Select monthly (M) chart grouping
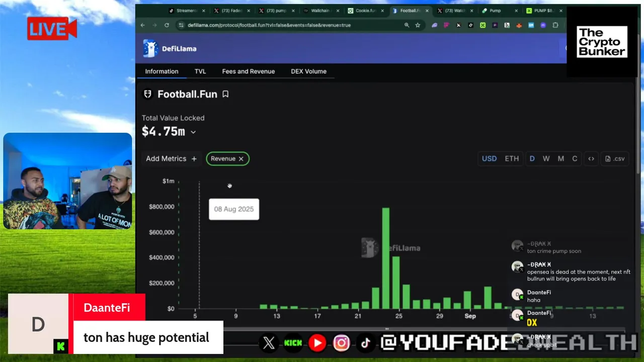The width and height of the screenshot is (644, 362). 560,158
